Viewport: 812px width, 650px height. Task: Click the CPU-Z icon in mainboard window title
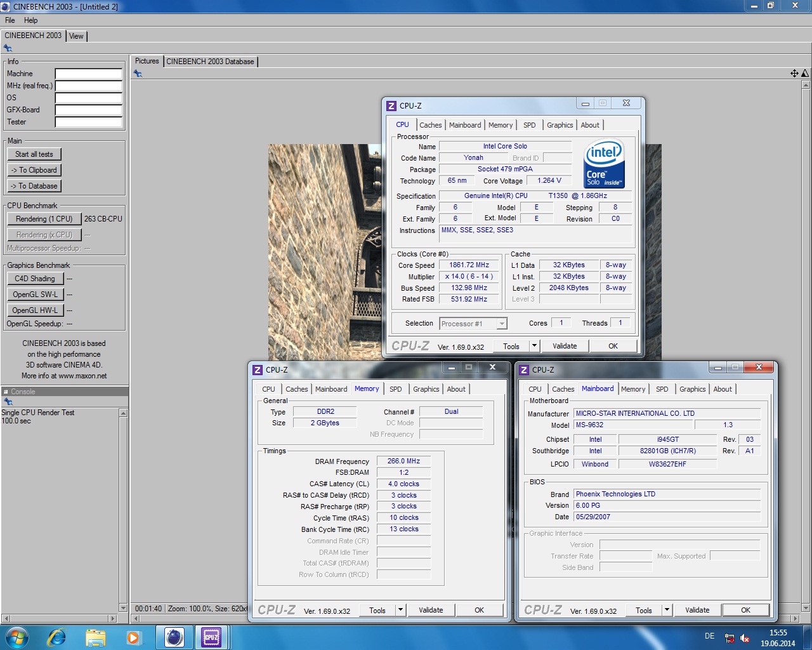click(x=524, y=370)
